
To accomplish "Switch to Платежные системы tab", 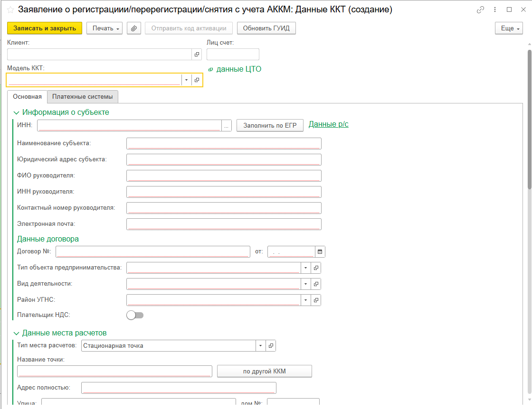I will (x=83, y=97).
